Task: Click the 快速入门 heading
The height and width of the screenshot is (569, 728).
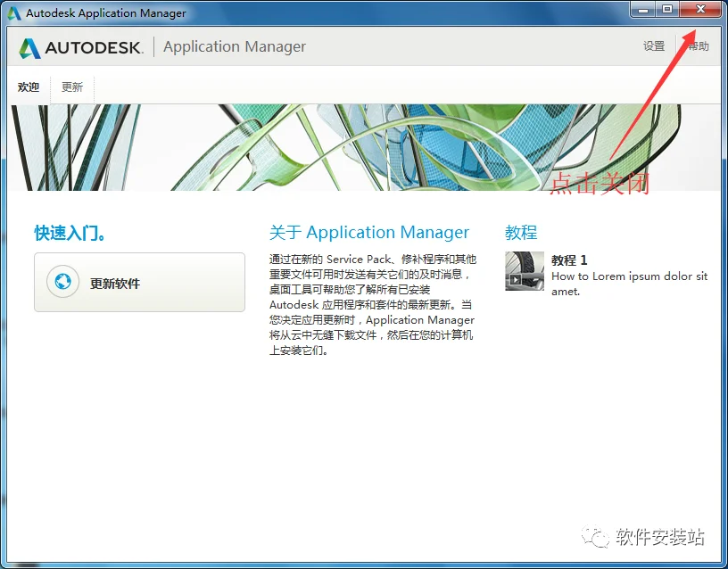Action: (70, 233)
